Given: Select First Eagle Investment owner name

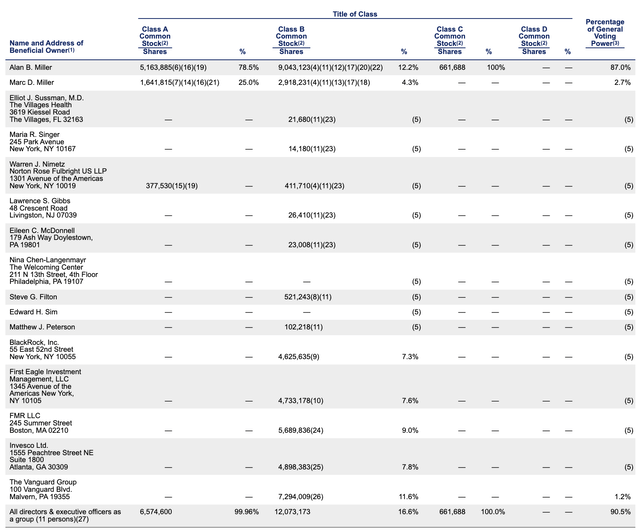Looking at the screenshot, I should pyautogui.click(x=45, y=375).
